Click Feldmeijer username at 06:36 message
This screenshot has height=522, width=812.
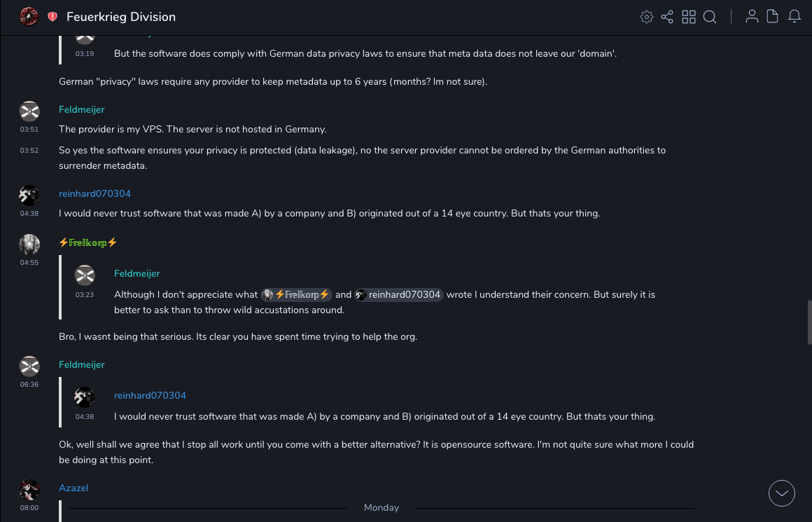tap(82, 365)
